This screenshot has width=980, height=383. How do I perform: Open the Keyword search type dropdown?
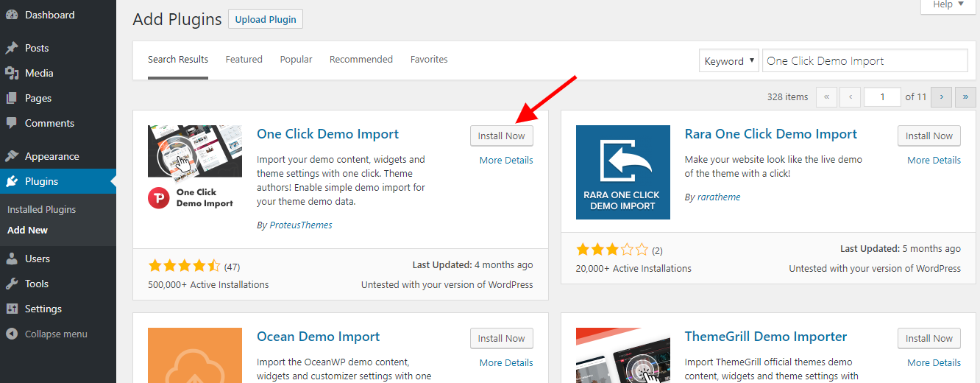[x=728, y=61]
